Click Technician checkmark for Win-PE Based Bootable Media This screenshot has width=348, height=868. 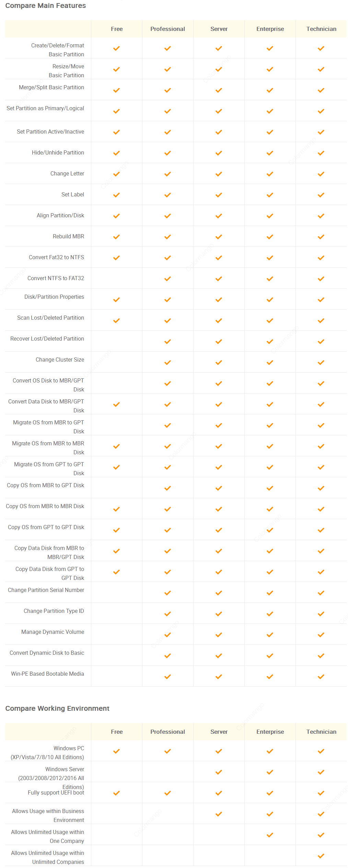click(321, 676)
